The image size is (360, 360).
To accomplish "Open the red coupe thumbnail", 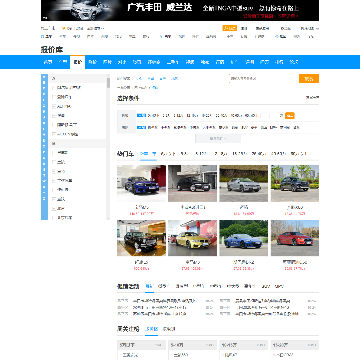I will coord(295,238).
